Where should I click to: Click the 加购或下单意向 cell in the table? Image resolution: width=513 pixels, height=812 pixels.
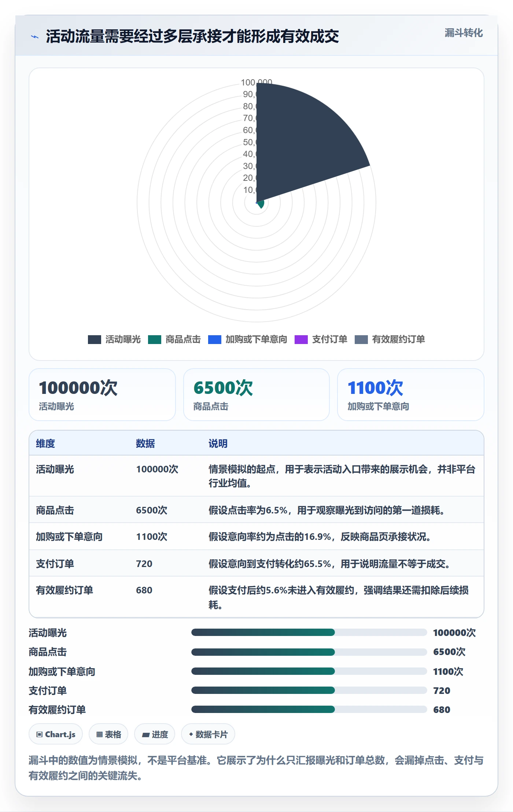(x=69, y=537)
